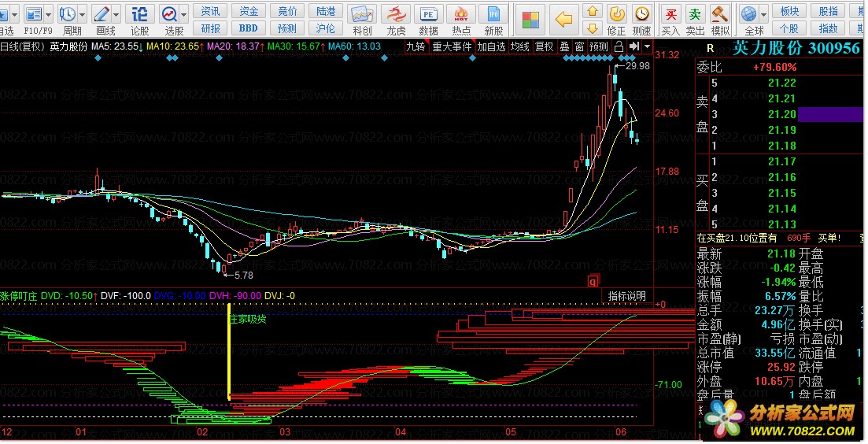Open the 数据 PE data icon

pyautogui.click(x=428, y=14)
